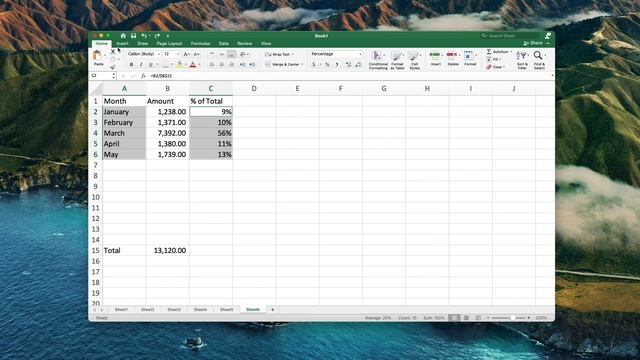The height and width of the screenshot is (360, 640).
Task: Click the Home icon in title bar
Action: coord(123,36)
